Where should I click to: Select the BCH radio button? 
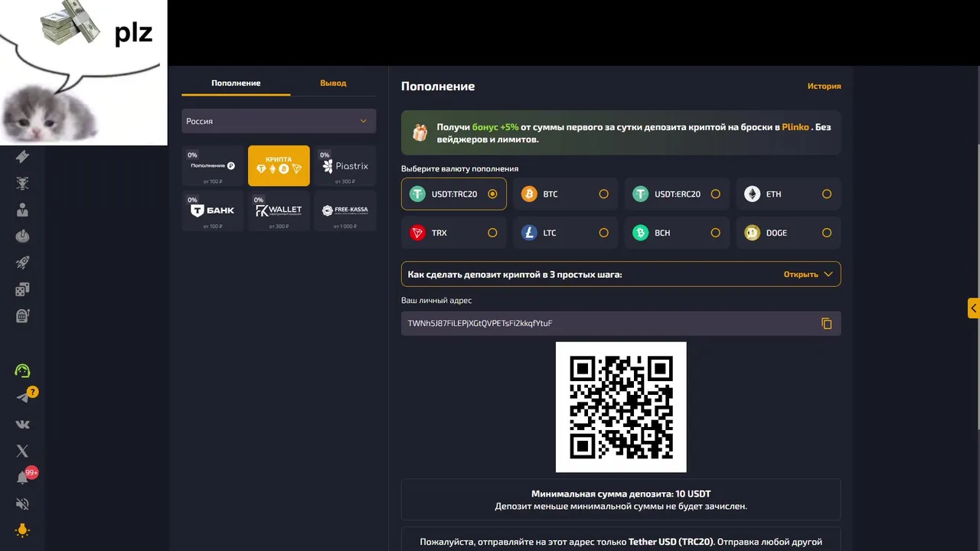(x=715, y=233)
